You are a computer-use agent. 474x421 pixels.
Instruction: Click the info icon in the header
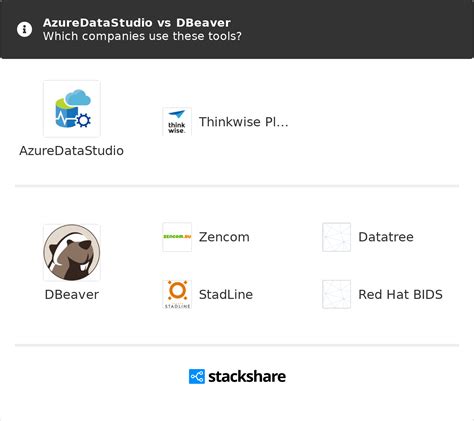pyautogui.click(x=24, y=29)
